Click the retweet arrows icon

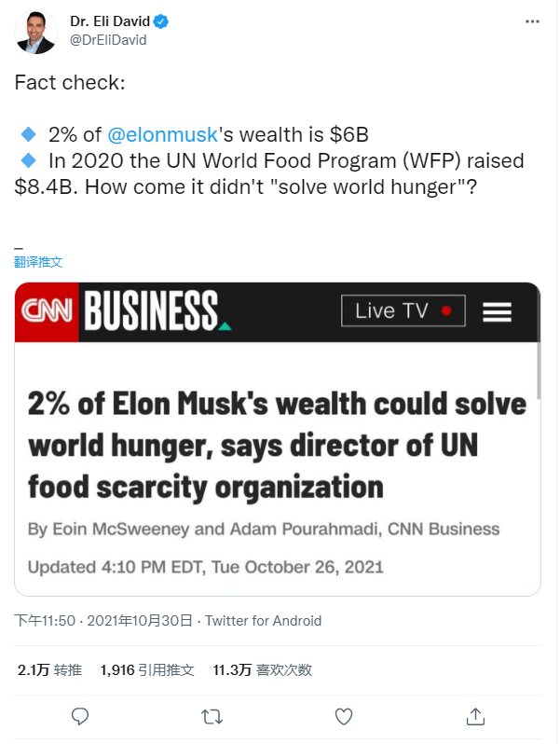pos(212,716)
